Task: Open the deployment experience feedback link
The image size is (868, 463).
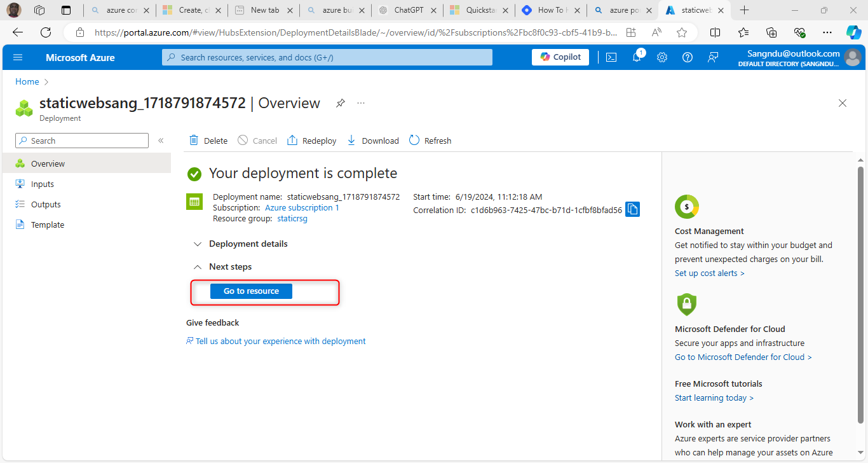Action: pyautogui.click(x=276, y=342)
